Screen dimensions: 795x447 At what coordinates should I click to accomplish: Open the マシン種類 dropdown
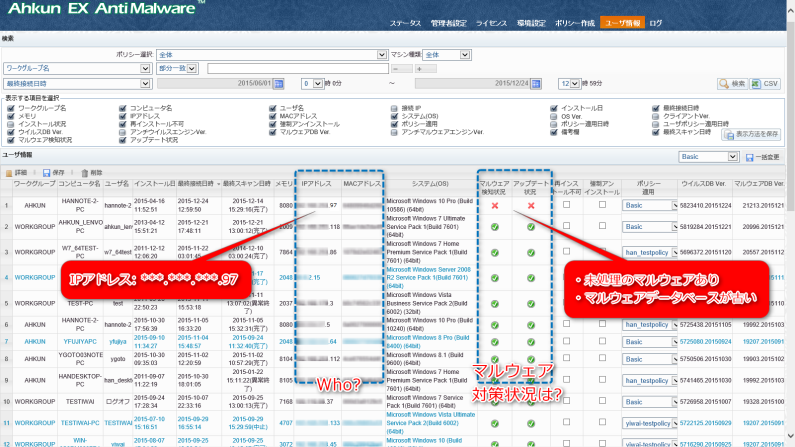coord(447,55)
